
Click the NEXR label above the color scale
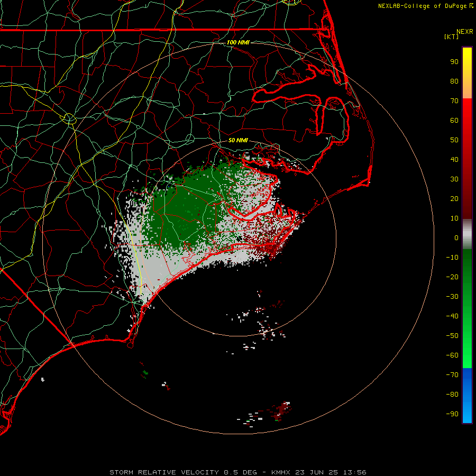(x=464, y=32)
